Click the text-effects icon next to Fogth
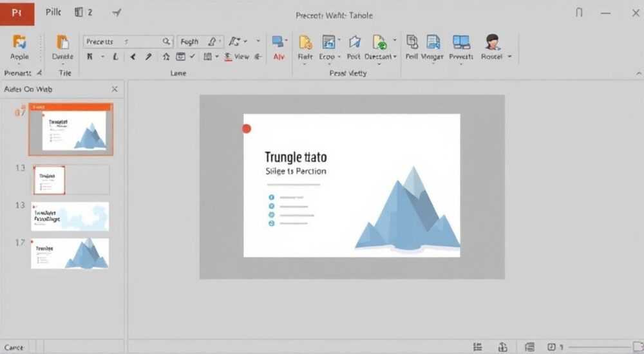Image resolution: width=644 pixels, height=354 pixels. [x=234, y=41]
